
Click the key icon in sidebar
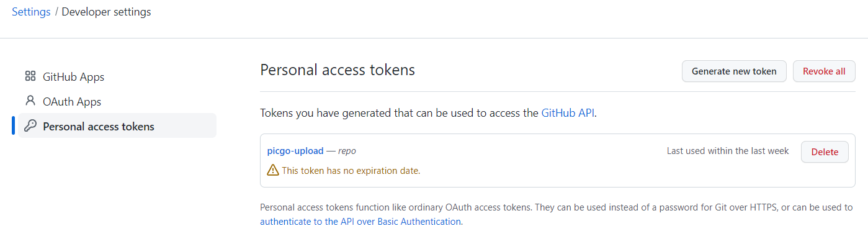click(30, 125)
